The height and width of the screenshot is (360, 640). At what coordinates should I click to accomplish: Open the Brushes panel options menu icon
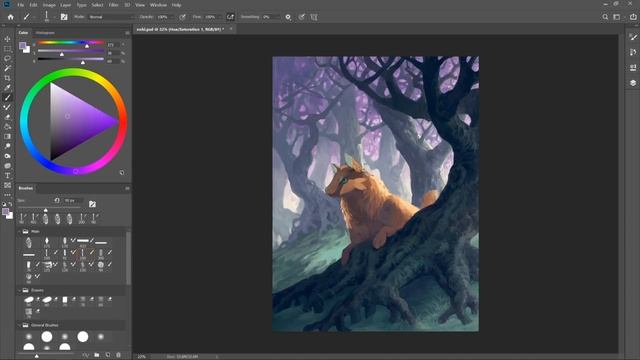coord(127,188)
